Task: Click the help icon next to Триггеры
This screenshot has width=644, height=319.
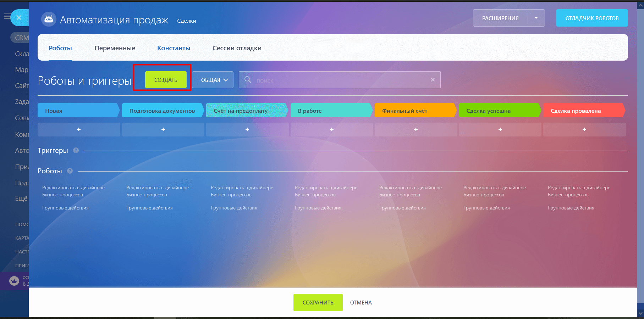Action: tap(76, 150)
